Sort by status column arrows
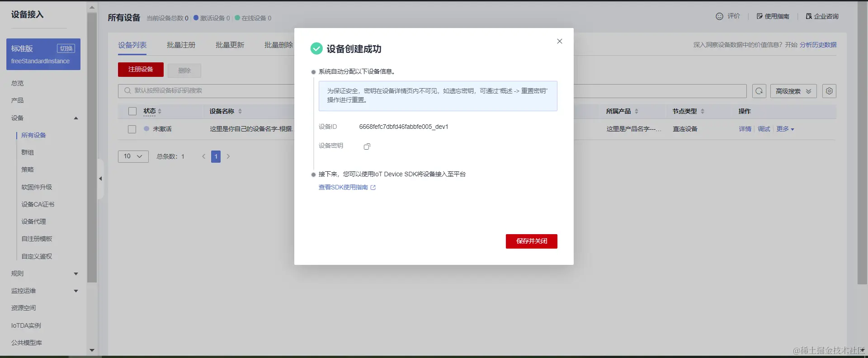Image resolution: width=868 pixels, height=358 pixels. [x=160, y=111]
